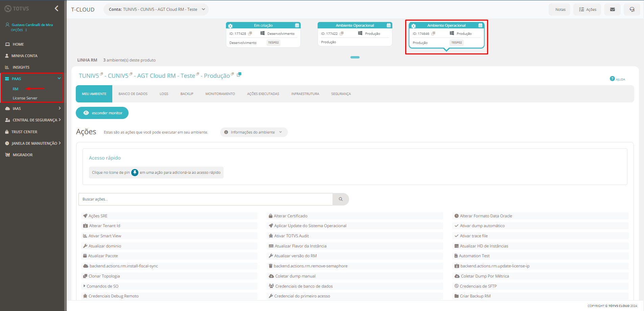
Task: Open calendar icon on Em criação card
Action: click(x=297, y=25)
